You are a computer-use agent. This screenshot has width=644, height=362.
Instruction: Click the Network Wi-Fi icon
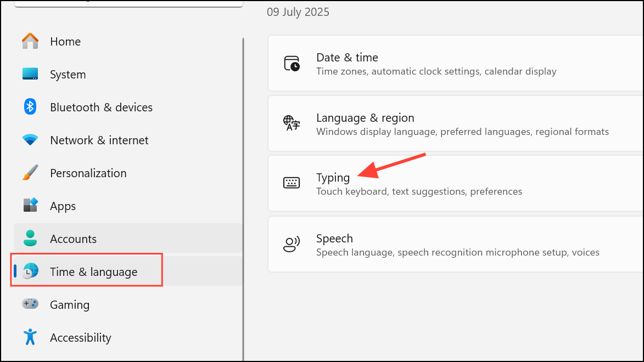click(x=30, y=140)
